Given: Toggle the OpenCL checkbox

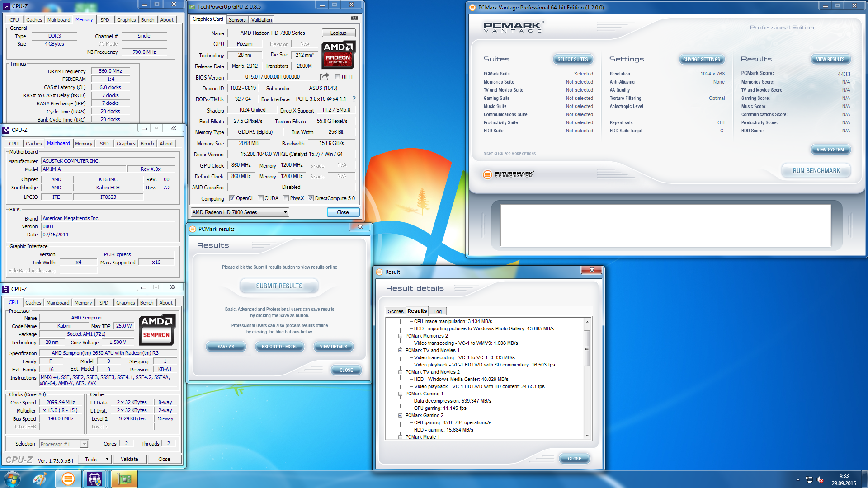Looking at the screenshot, I should pos(232,198).
